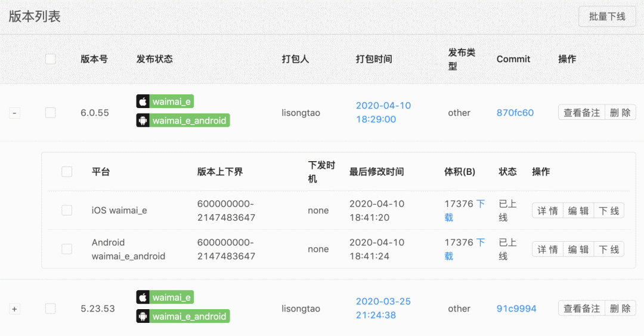Click the 版本上下界 column header
This screenshot has width=644, height=336.
click(x=219, y=171)
